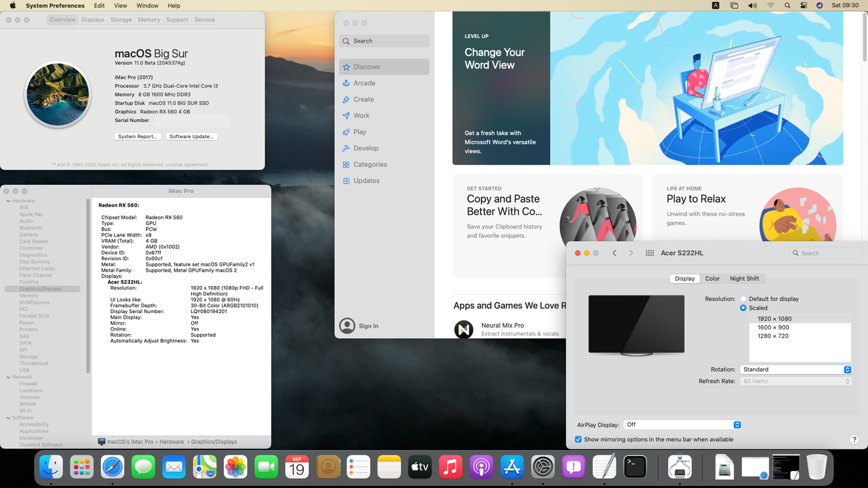Collapse Network section in System Information
Image resolution: width=868 pixels, height=488 pixels.
[8, 377]
